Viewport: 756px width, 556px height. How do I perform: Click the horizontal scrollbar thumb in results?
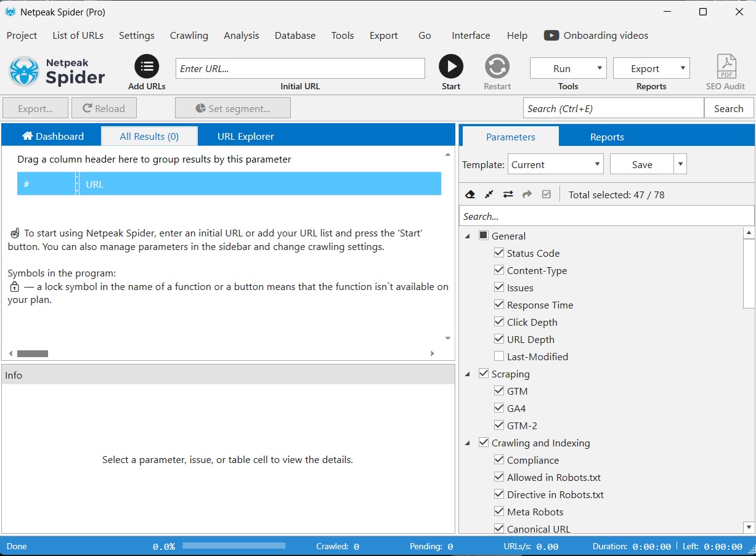[33, 354]
